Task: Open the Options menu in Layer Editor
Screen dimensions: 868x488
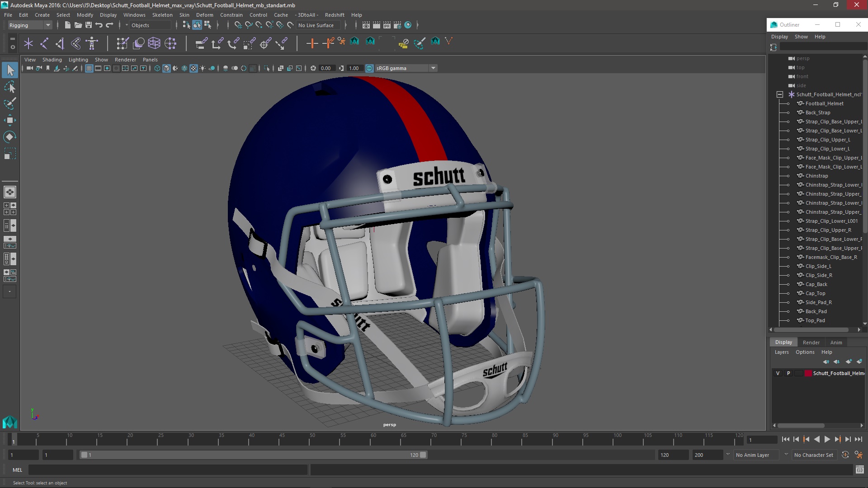Action: [x=805, y=352]
